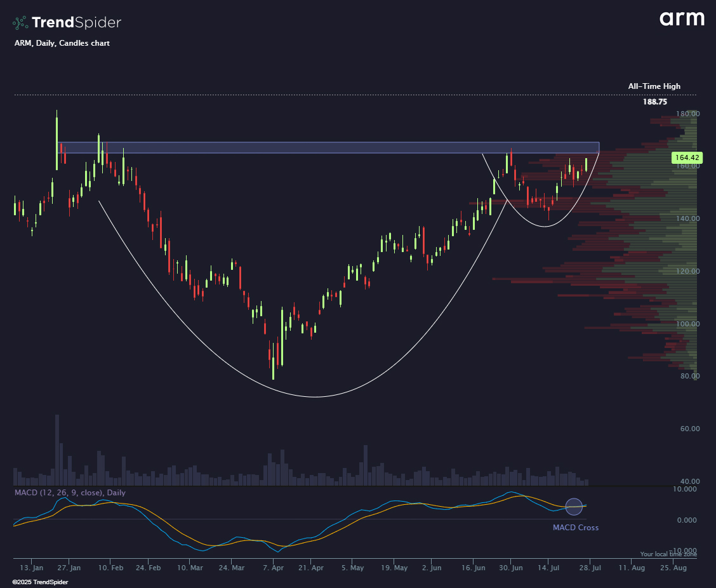This screenshot has height=588, width=716.
Task: Click the 164.42 current price tag
Action: [687, 157]
